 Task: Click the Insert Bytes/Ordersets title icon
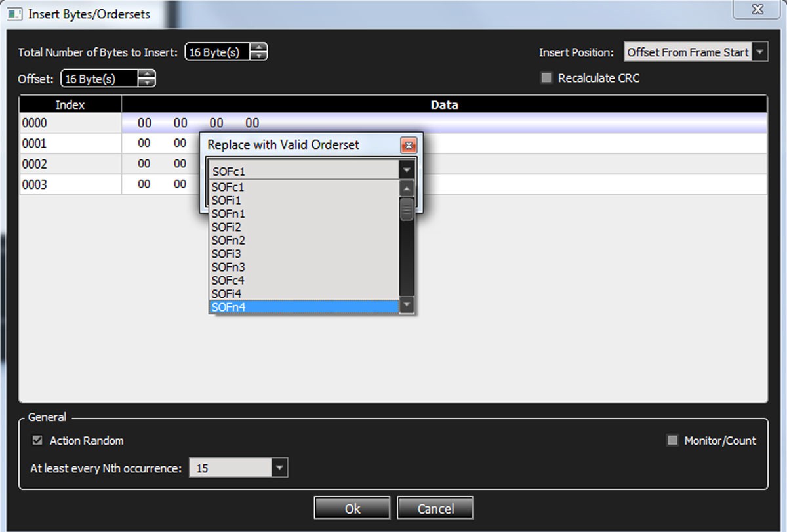coord(14,13)
